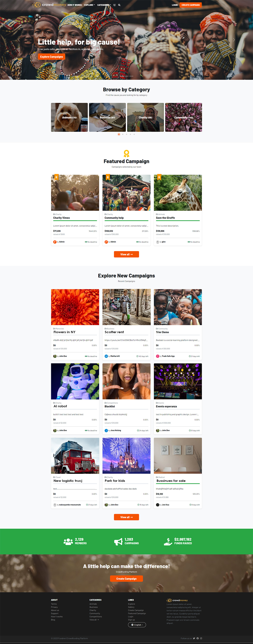
Task: Select the last category carousel dot
Action: point(134,134)
